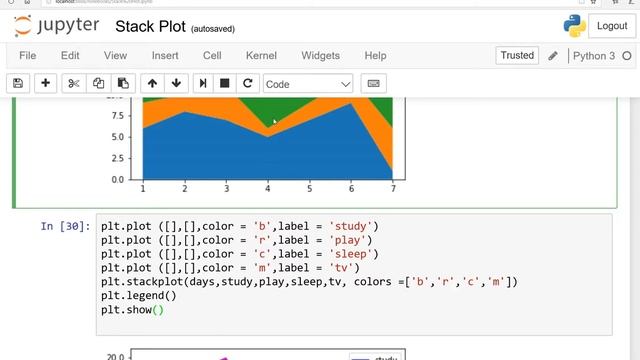Paste cells below icon
This screenshot has width=640, height=360.
click(x=123, y=84)
